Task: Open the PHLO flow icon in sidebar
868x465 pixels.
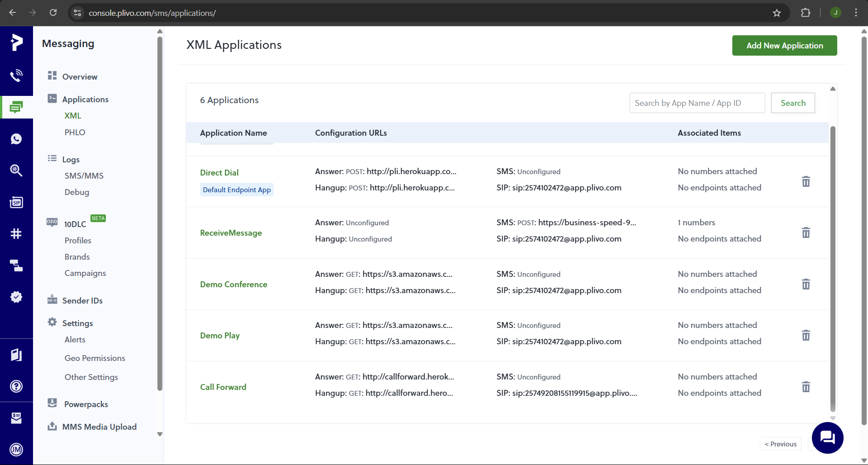Action: coord(16,266)
